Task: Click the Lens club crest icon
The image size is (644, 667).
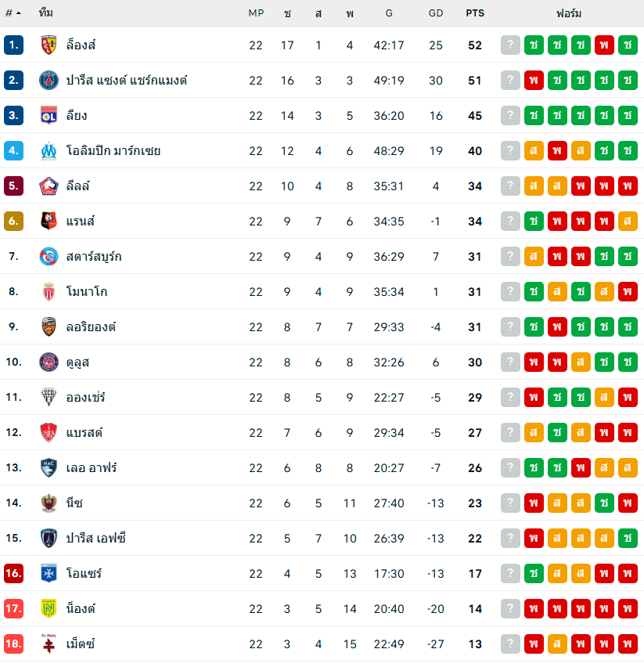Action: 49,45
